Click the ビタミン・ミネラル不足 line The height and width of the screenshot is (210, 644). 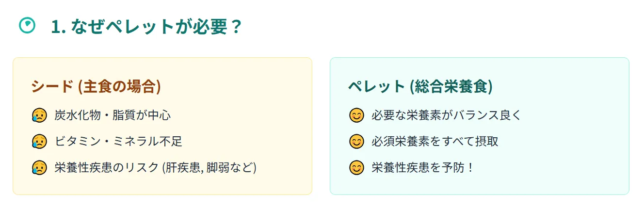(x=118, y=142)
